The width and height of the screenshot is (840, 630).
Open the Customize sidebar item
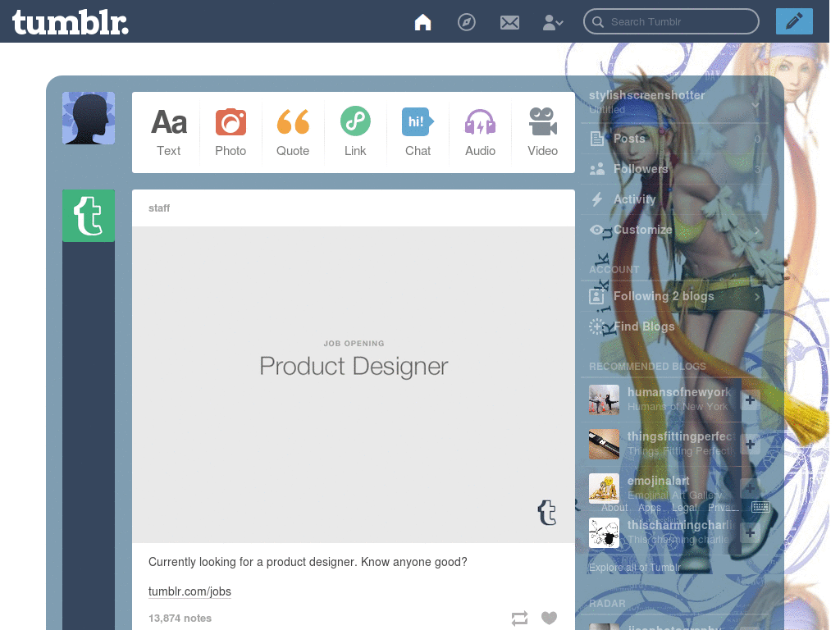click(x=674, y=230)
